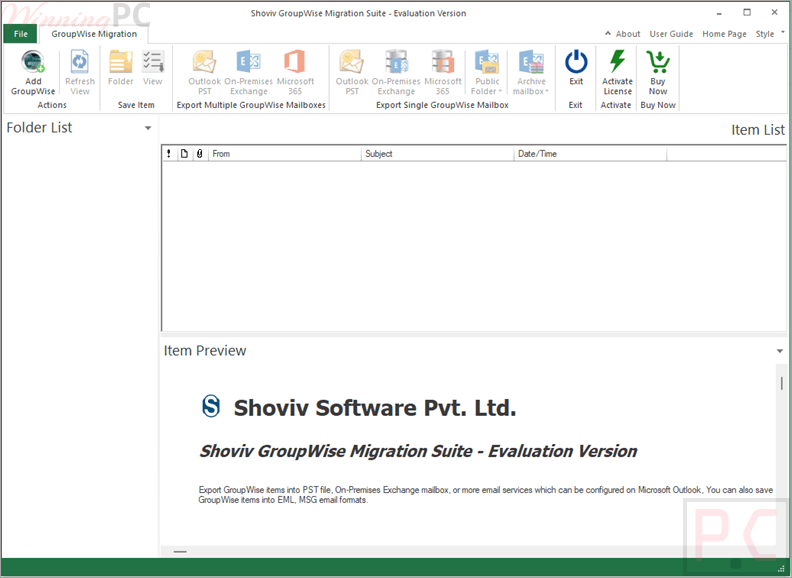This screenshot has height=578, width=792.
Task: Click the Item Preview horizontal scrollbar thumb
Action: pos(180,552)
